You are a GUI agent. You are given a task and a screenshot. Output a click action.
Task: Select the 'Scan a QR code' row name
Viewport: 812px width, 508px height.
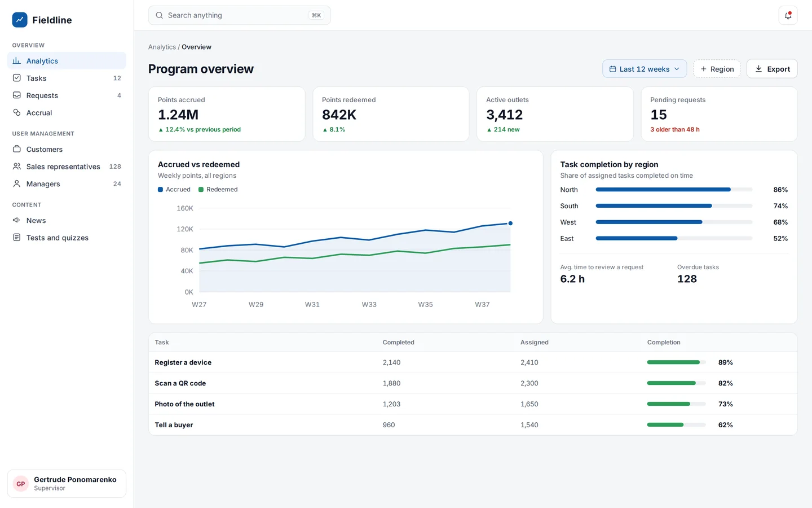point(180,383)
